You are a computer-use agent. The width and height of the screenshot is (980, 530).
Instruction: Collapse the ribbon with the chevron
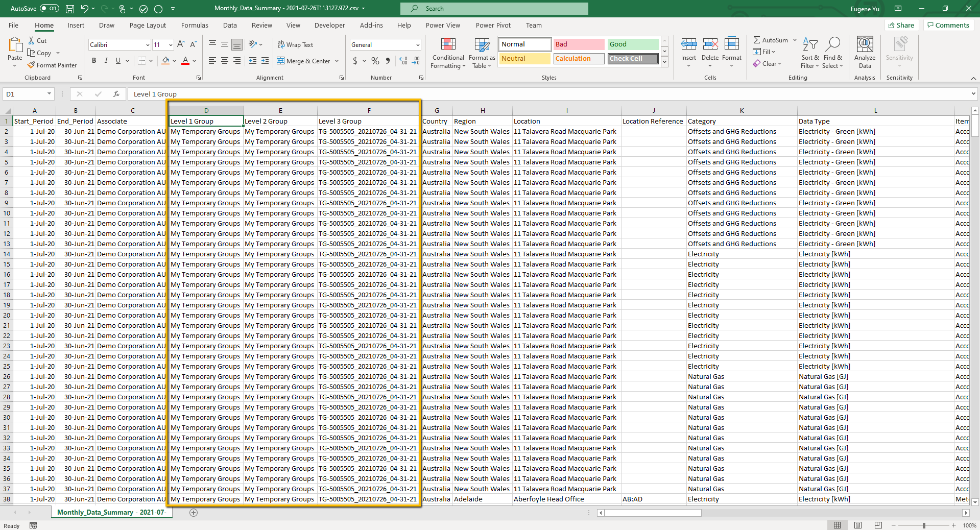[973, 78]
